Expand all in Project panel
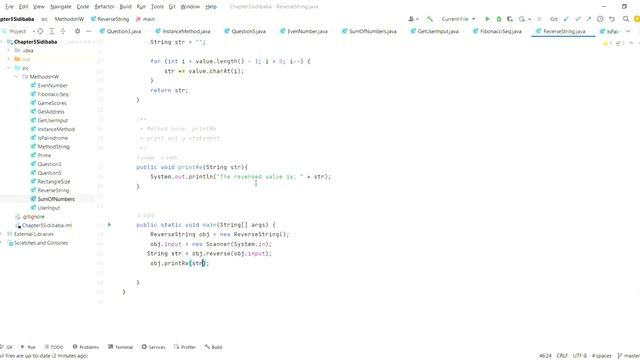 pyautogui.click(x=51, y=31)
